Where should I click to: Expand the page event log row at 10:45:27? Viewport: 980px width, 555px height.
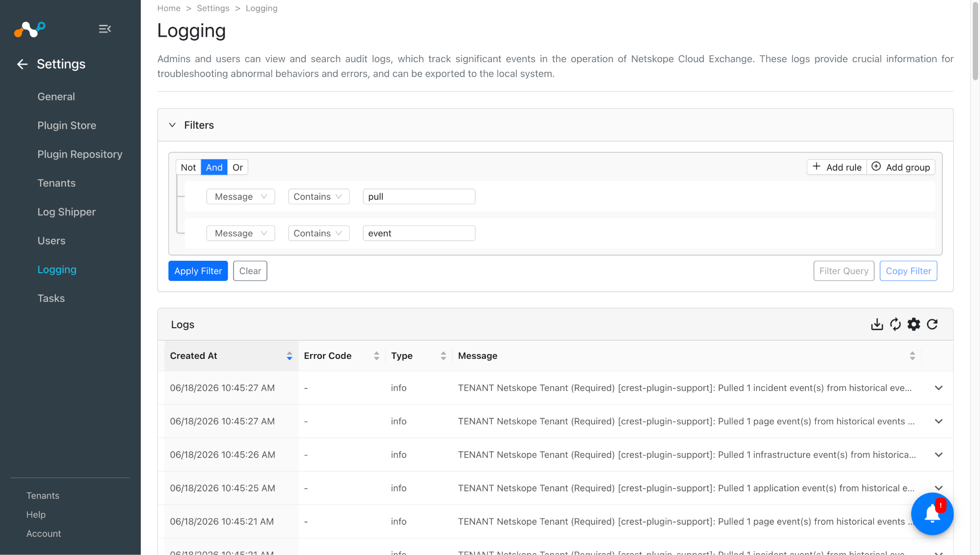pyautogui.click(x=939, y=422)
